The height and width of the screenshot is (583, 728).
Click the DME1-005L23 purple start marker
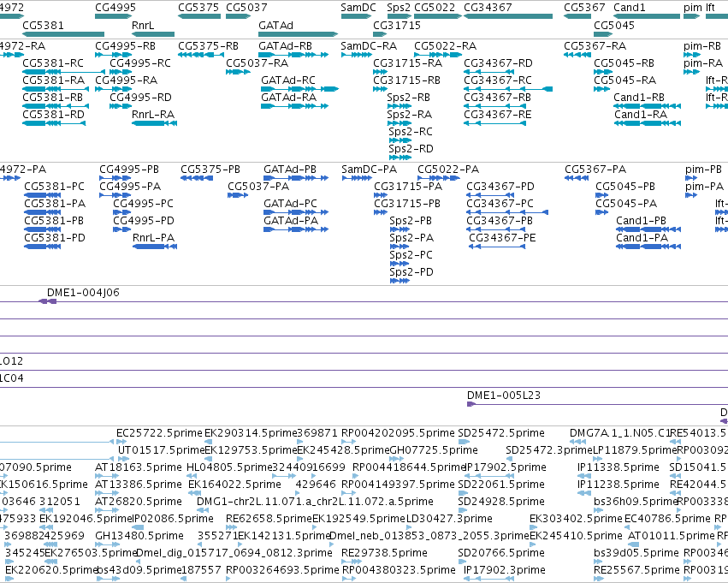pos(471,404)
